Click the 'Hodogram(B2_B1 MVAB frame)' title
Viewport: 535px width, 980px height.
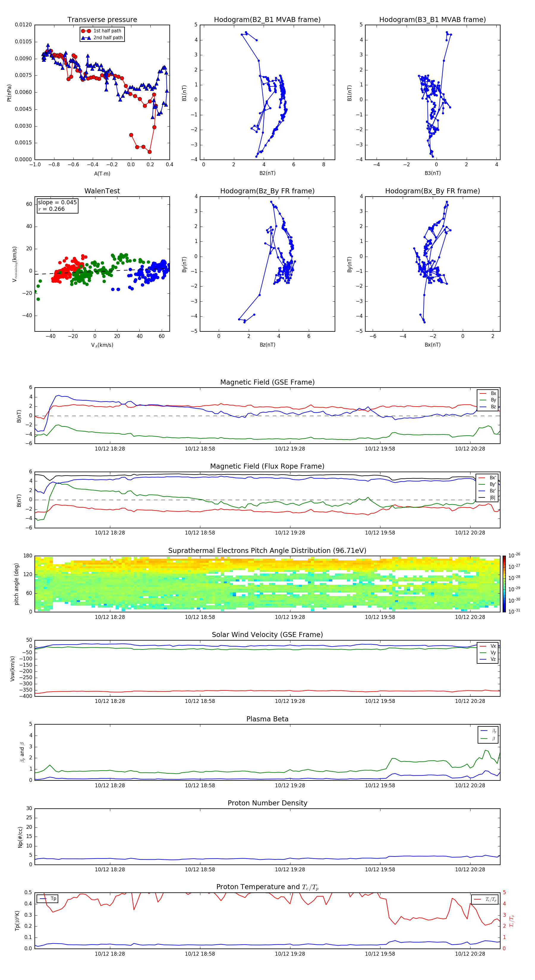coord(267,19)
